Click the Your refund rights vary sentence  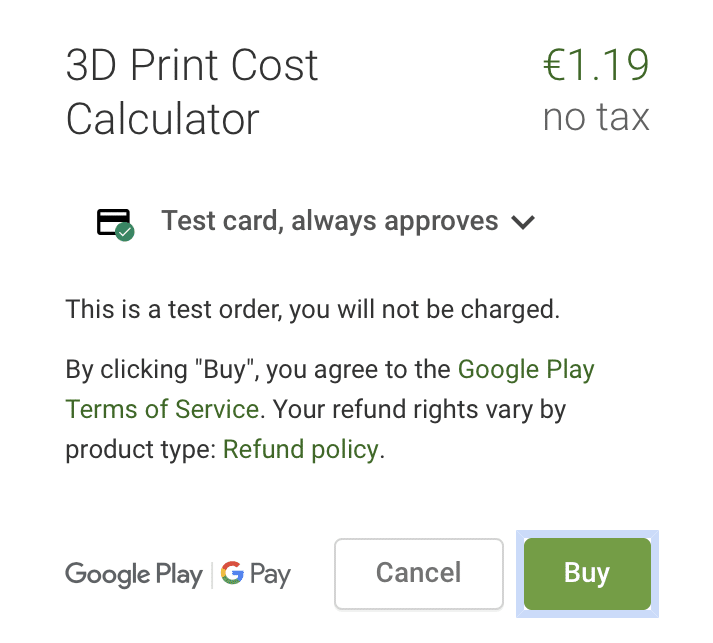coord(419,410)
